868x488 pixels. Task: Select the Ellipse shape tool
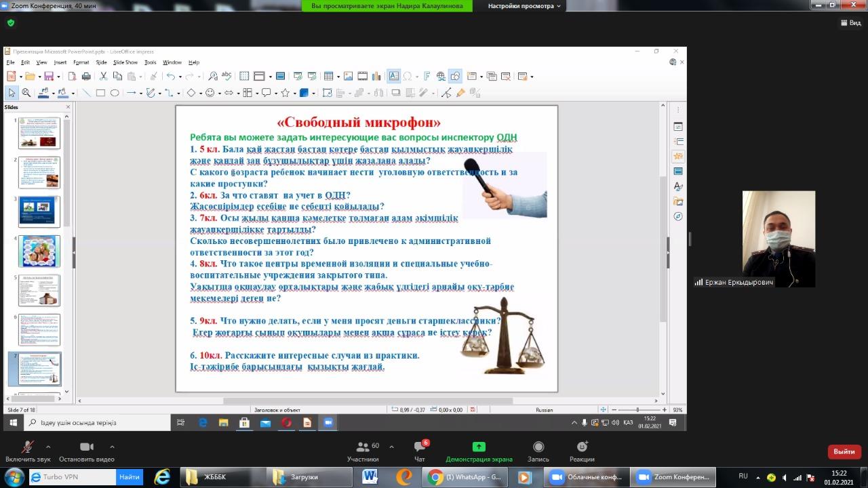point(115,93)
